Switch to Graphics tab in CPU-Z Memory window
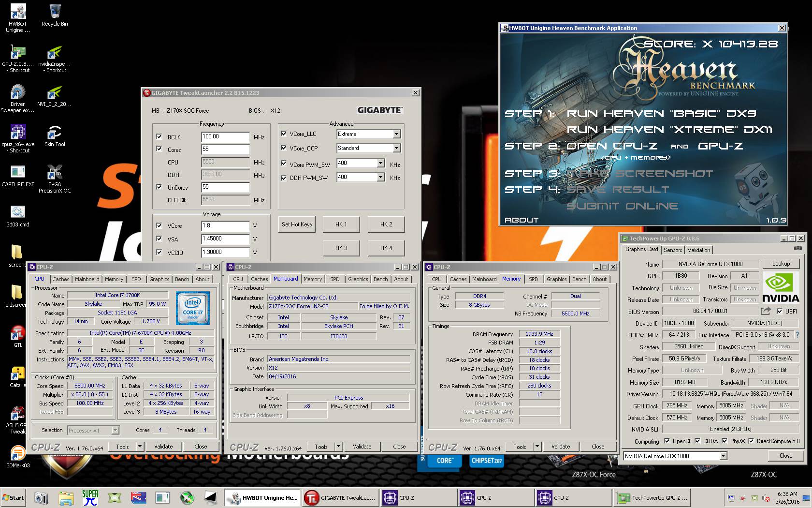 click(557, 279)
